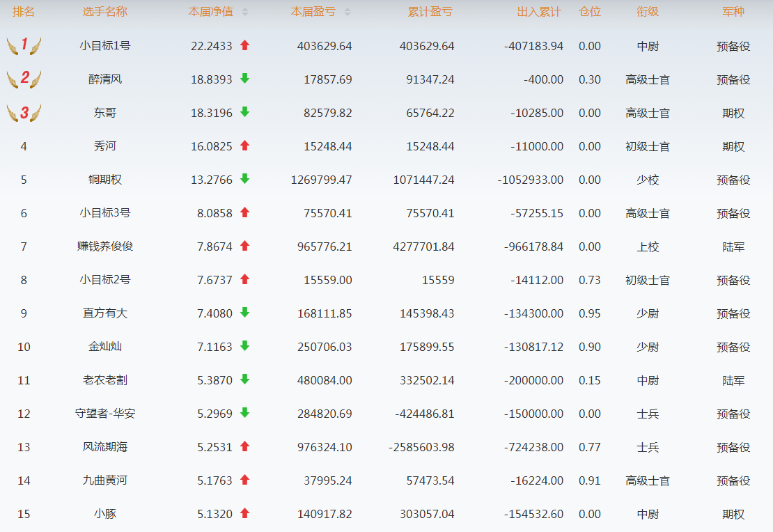Select cumulative value -424486.81
The height and width of the screenshot is (532, 773).
tap(425, 414)
